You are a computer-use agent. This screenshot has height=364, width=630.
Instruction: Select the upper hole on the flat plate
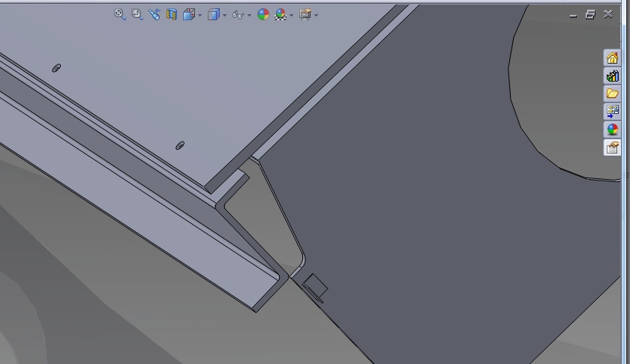pyautogui.click(x=57, y=68)
